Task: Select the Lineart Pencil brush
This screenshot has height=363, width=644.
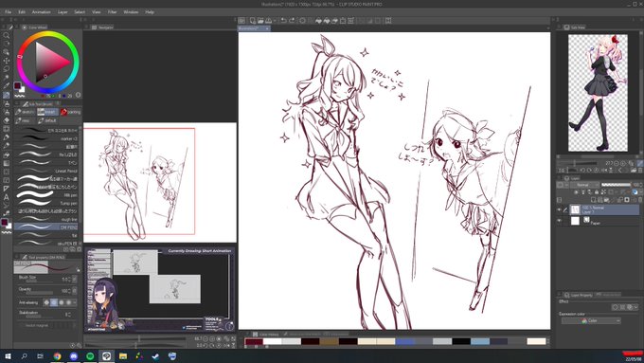Action: pos(46,171)
